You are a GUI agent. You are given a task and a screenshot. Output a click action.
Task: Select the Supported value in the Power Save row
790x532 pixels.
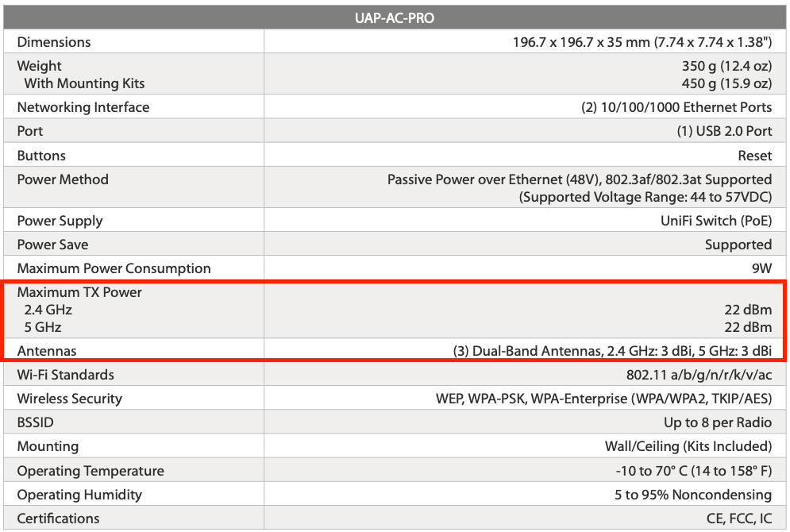point(738,245)
